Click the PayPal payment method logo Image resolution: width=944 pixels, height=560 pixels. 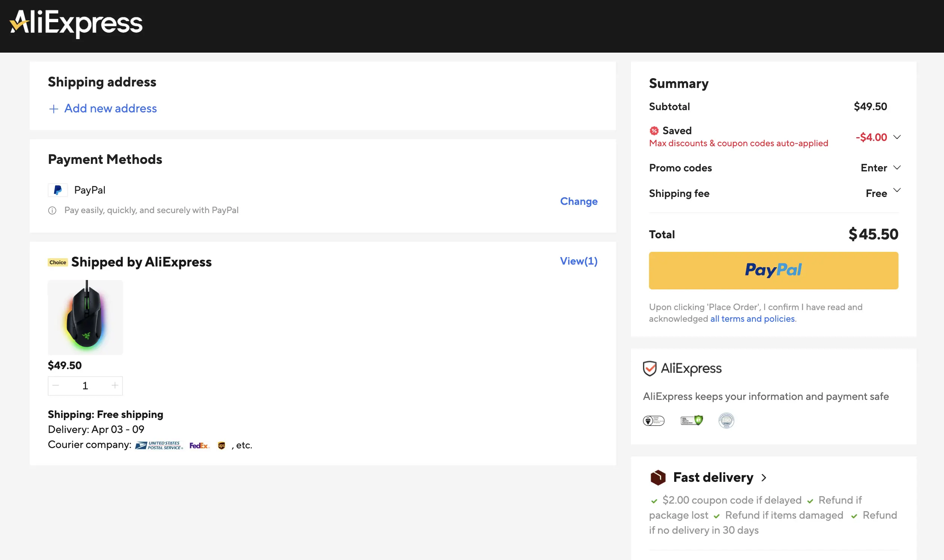(x=58, y=190)
